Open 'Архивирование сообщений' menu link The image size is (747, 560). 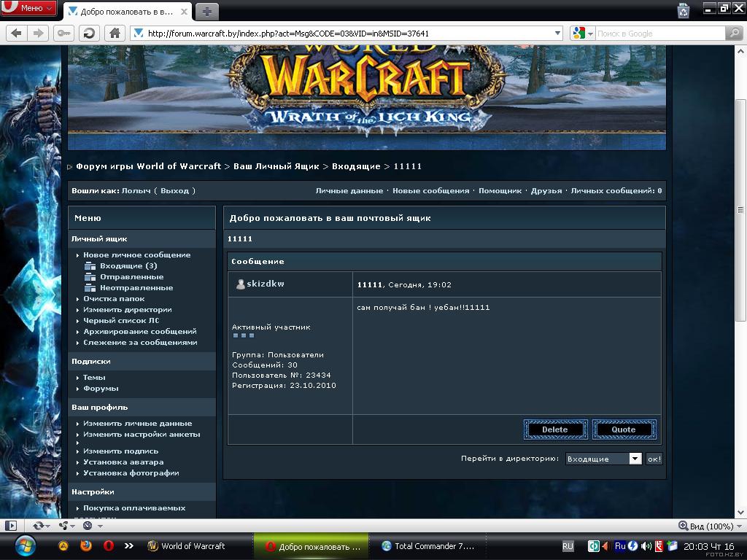click(x=140, y=332)
